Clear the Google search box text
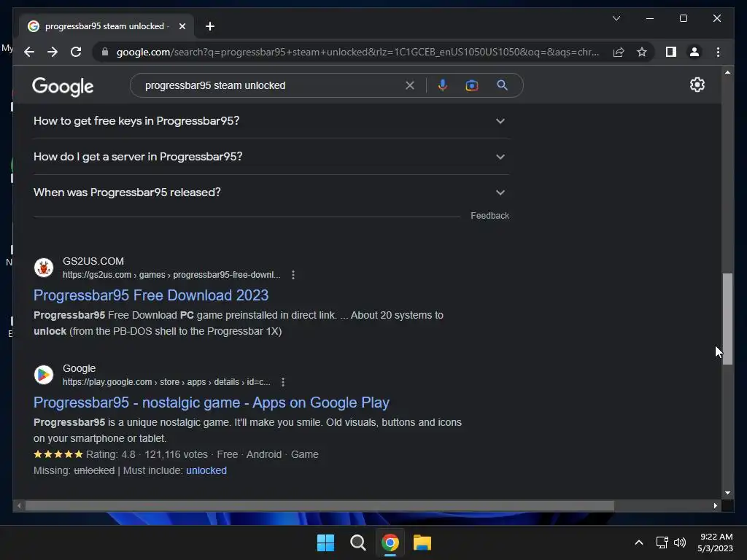The width and height of the screenshot is (747, 560). tap(410, 85)
